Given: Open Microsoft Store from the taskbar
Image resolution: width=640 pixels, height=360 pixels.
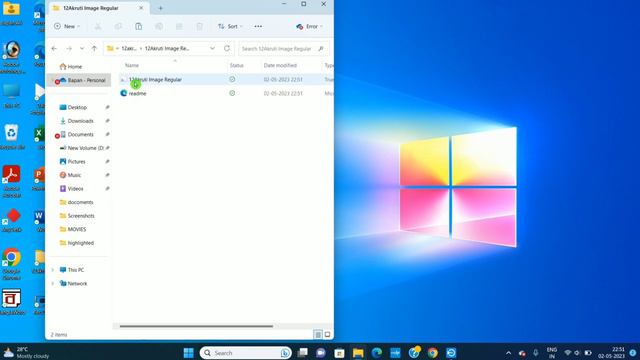Looking at the screenshot, I should click(x=339, y=353).
